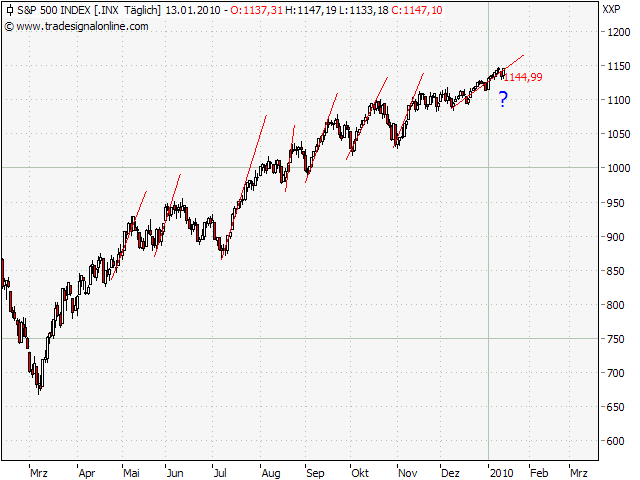
Task: Click the latest red trendline through December candles
Action: [x=488, y=82]
